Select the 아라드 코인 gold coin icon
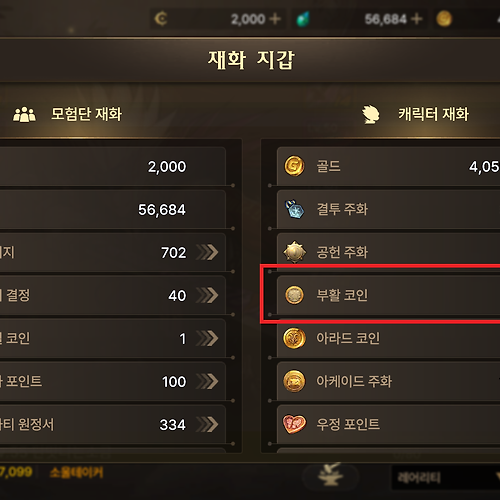 coord(294,338)
